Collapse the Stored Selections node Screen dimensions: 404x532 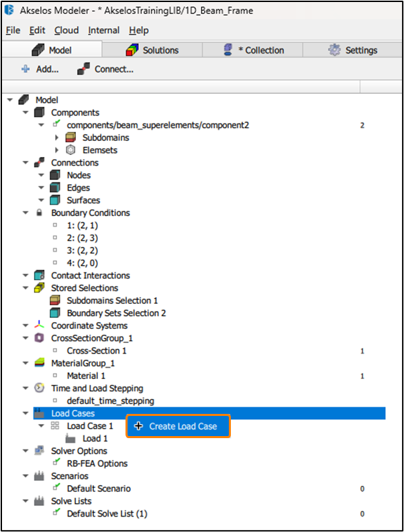pyautogui.click(x=26, y=288)
